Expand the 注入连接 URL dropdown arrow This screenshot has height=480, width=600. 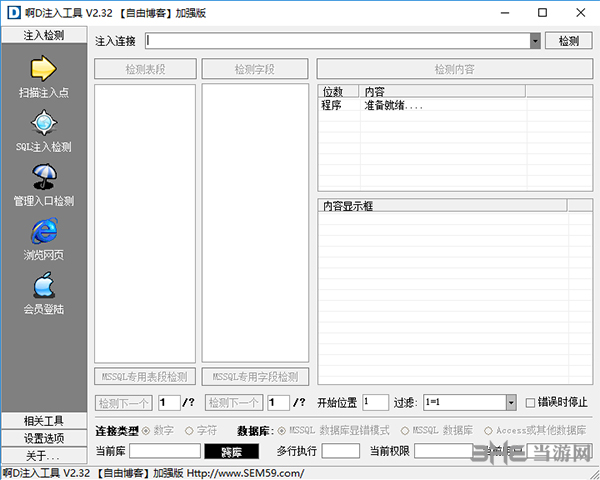pyautogui.click(x=535, y=41)
